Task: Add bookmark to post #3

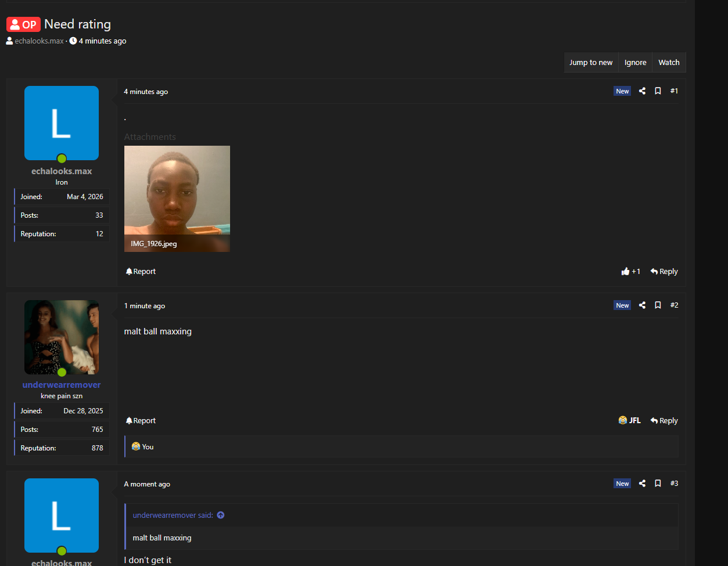Action: [658, 484]
